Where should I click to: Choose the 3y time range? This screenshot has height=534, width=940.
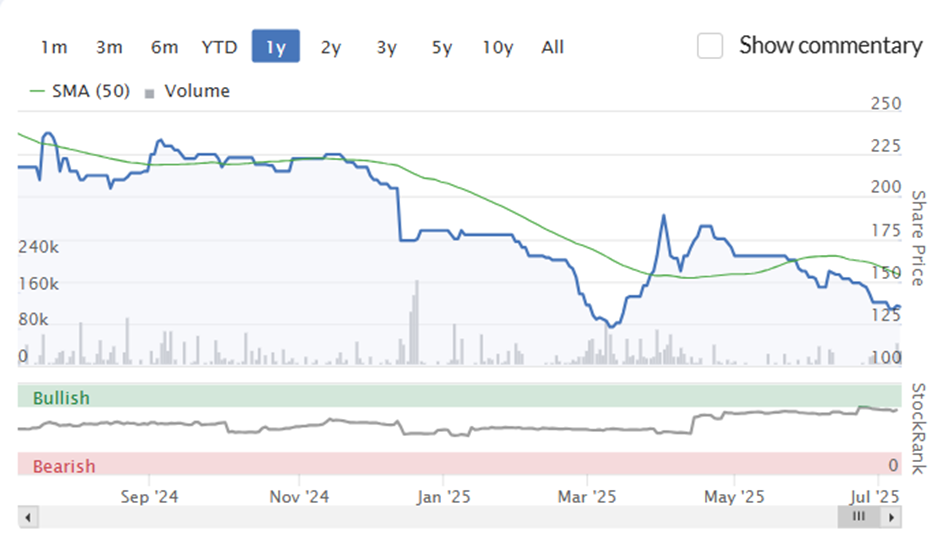tap(387, 47)
